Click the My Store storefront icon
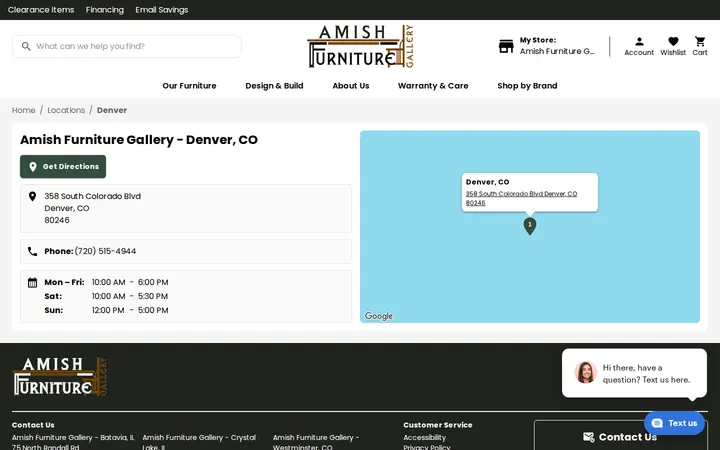The height and width of the screenshot is (450, 720). (506, 46)
